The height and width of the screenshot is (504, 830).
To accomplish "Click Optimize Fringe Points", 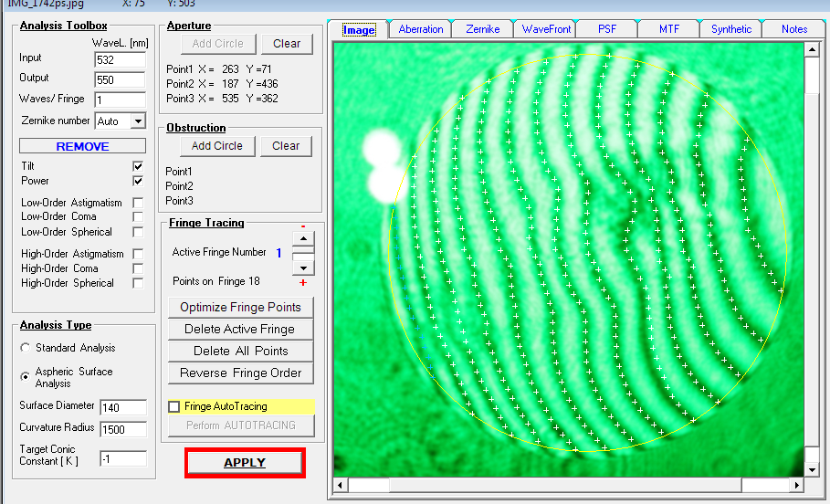I will 241,308.
